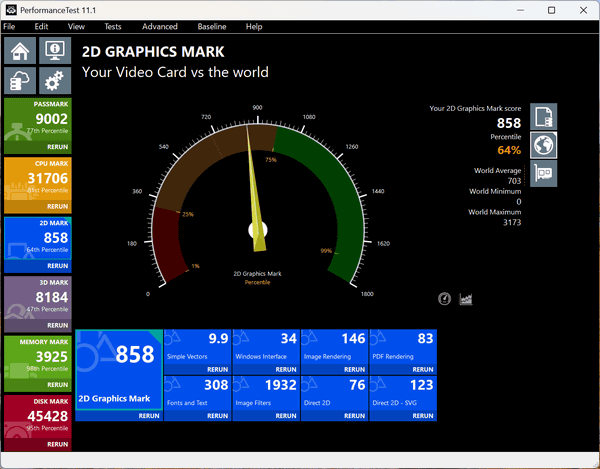Switch to the speedometer gauge view icon

(x=445, y=298)
